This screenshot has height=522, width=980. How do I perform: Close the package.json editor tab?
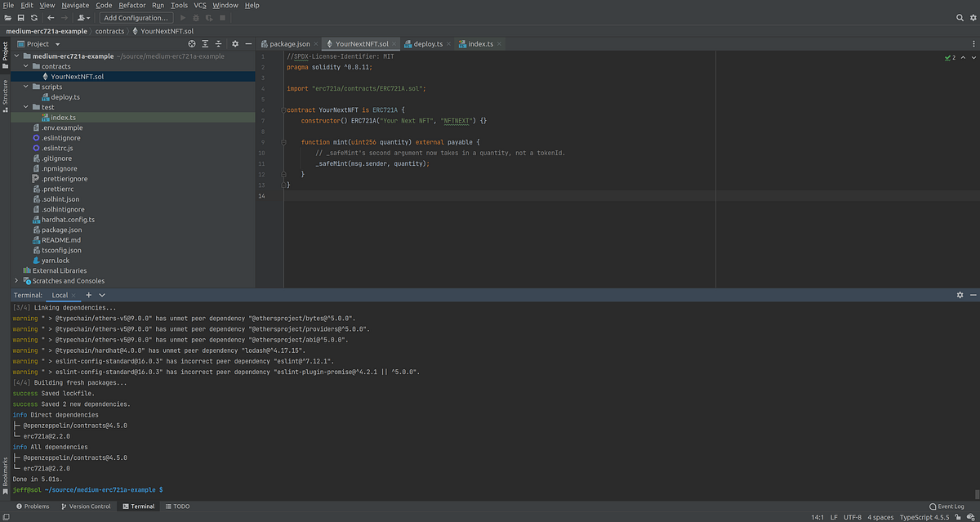(314, 44)
